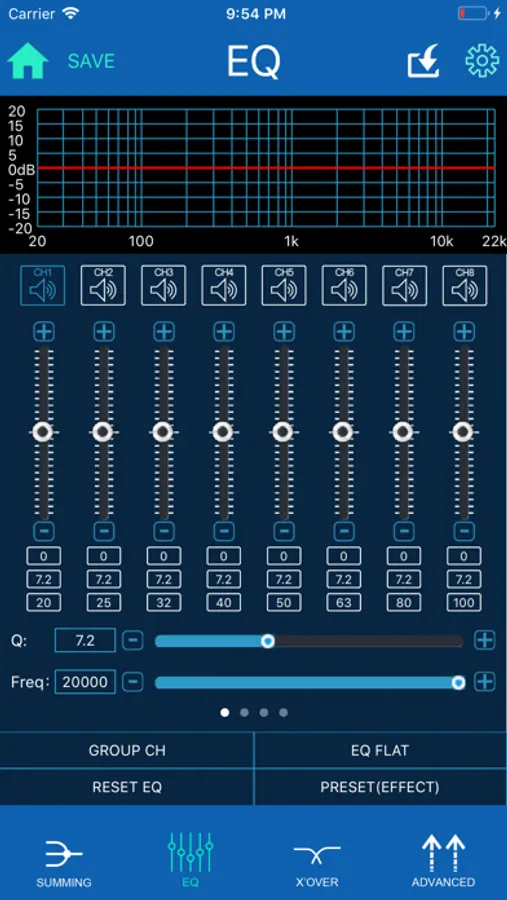
Task: Switch to the EQ tab
Action: [x=190, y=860]
